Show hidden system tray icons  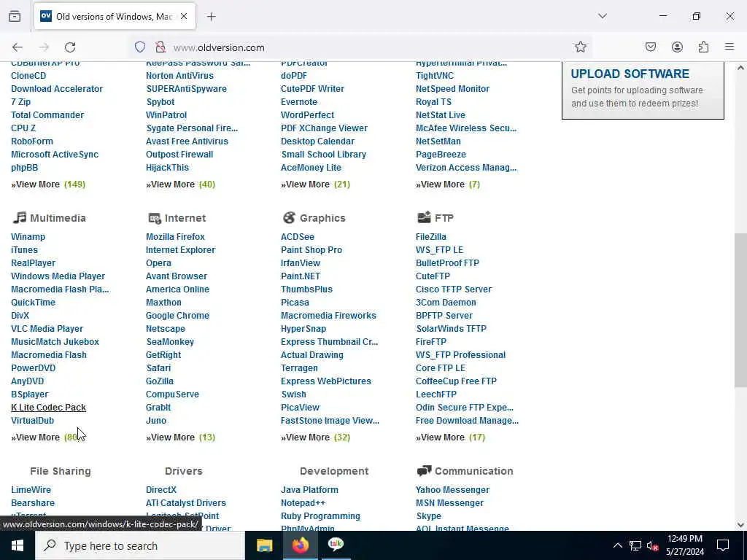tap(617, 545)
